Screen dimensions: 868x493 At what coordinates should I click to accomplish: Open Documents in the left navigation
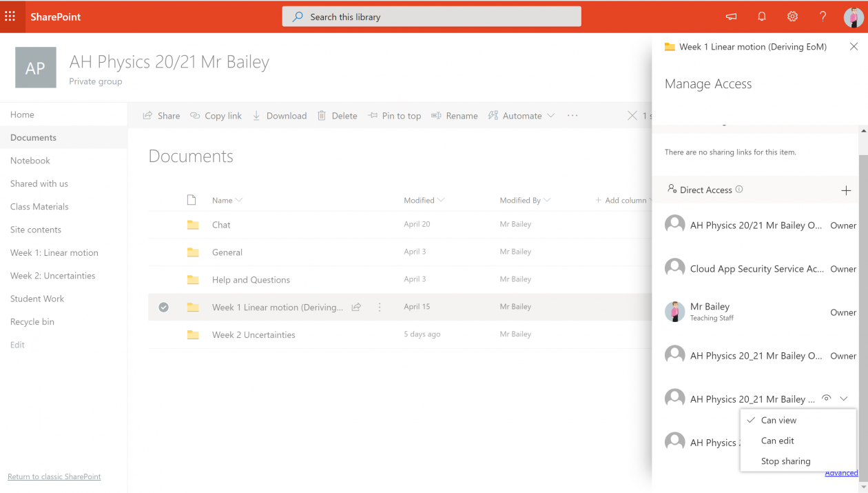pyautogui.click(x=33, y=138)
